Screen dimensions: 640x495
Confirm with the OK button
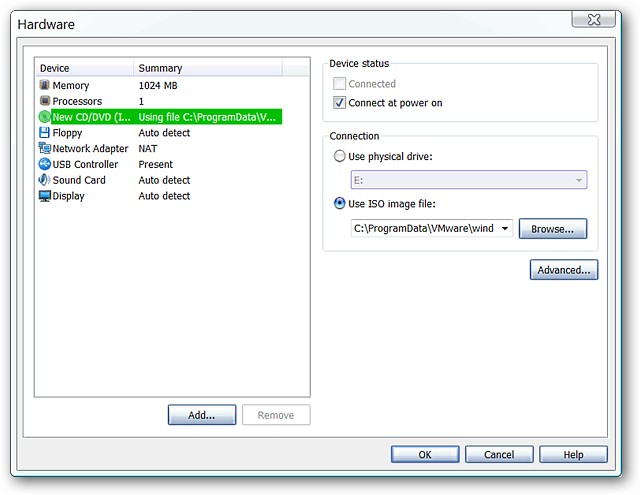pos(425,454)
